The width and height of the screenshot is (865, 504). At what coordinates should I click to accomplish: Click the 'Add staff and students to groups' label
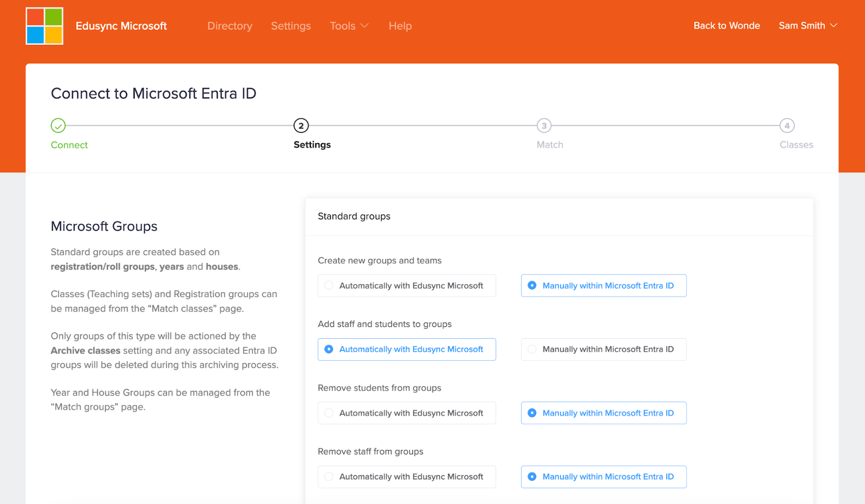[x=384, y=324]
